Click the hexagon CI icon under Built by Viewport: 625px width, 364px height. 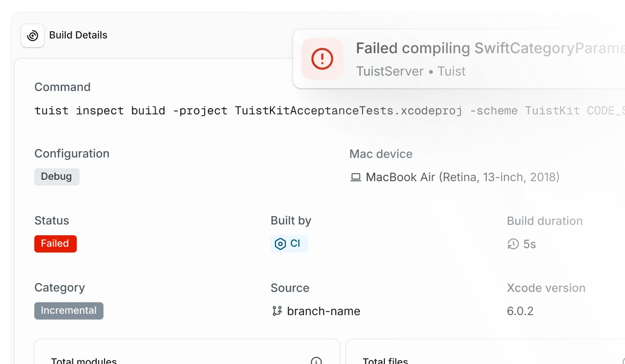280,244
